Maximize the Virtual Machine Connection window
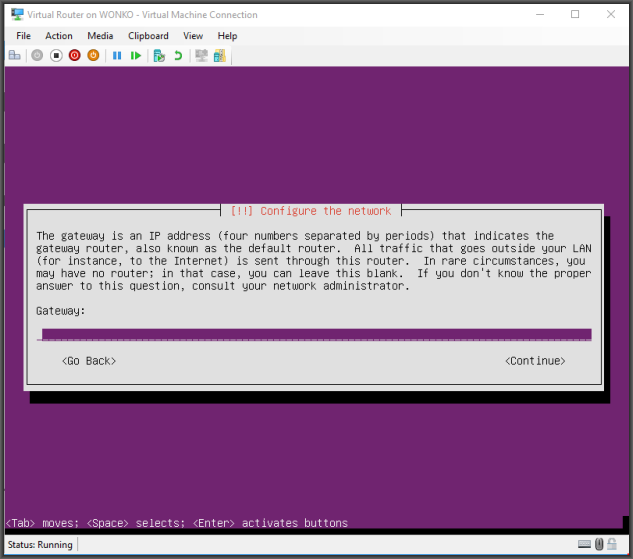This screenshot has height=559, width=633. 575,15
